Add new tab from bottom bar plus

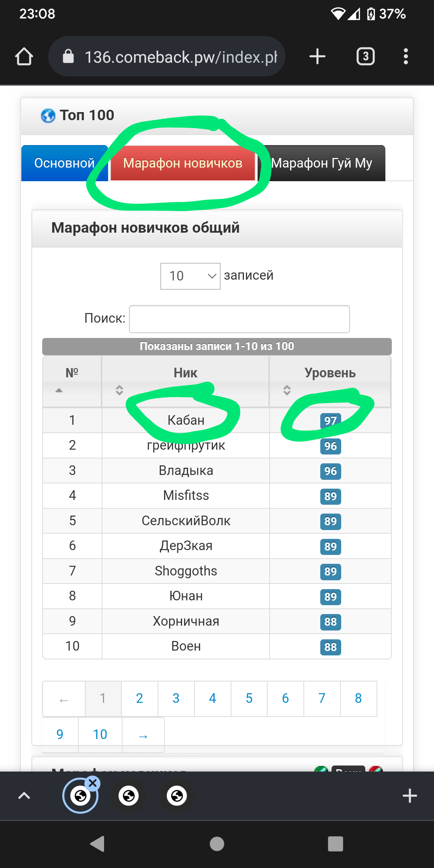409,796
